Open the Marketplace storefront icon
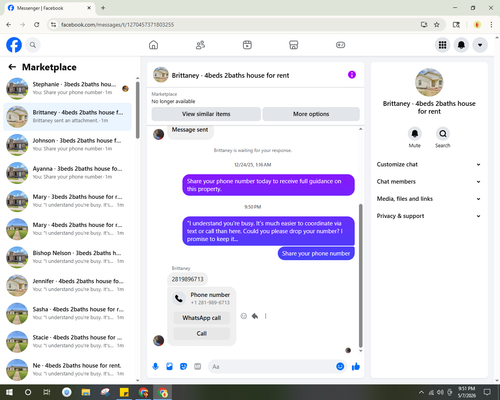The width and height of the screenshot is (500, 400). click(294, 45)
